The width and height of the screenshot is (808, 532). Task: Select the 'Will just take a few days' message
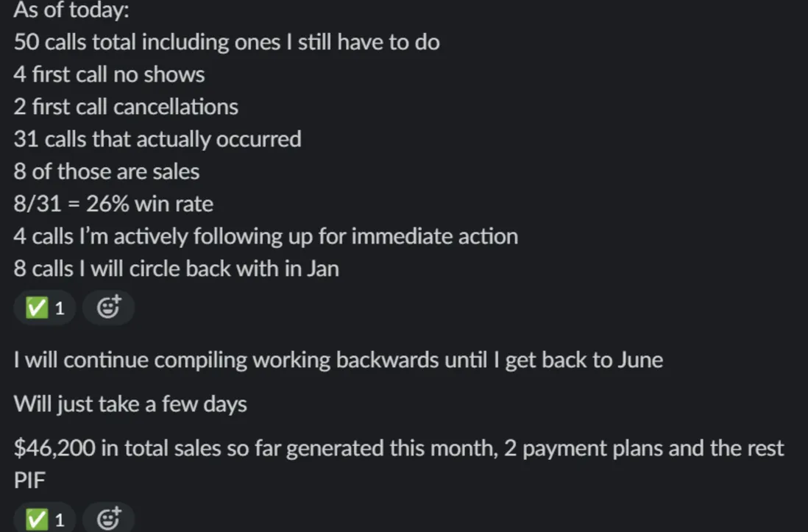pyautogui.click(x=130, y=404)
